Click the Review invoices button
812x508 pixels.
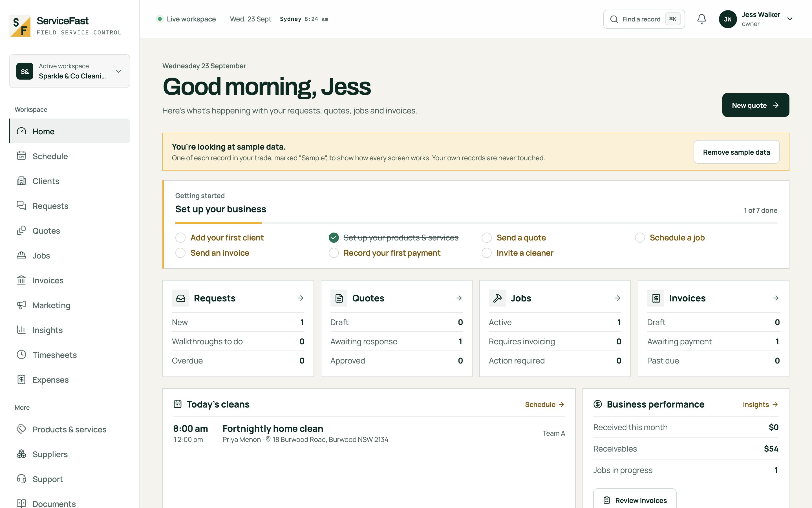pyautogui.click(x=635, y=499)
